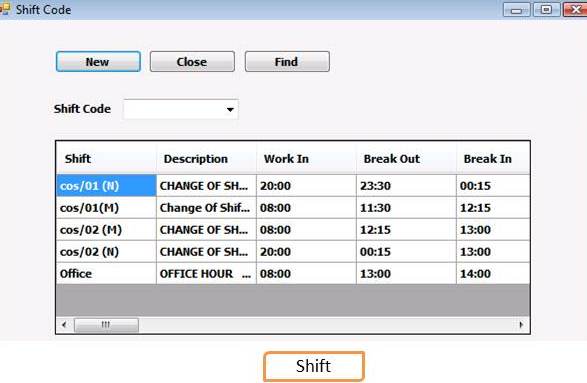Select the cos/01 (N) shift row
587x383 pixels.
293,185
